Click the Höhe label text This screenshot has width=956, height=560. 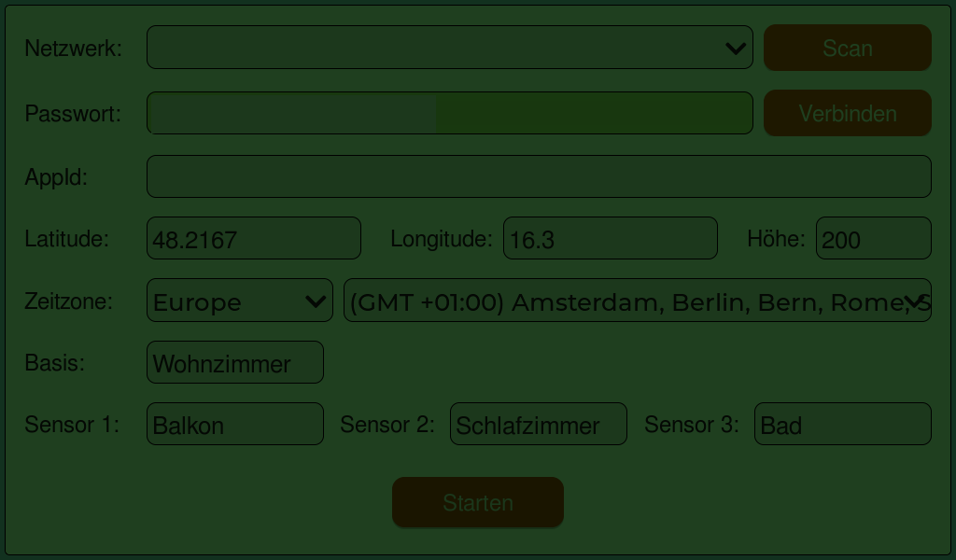776,239
